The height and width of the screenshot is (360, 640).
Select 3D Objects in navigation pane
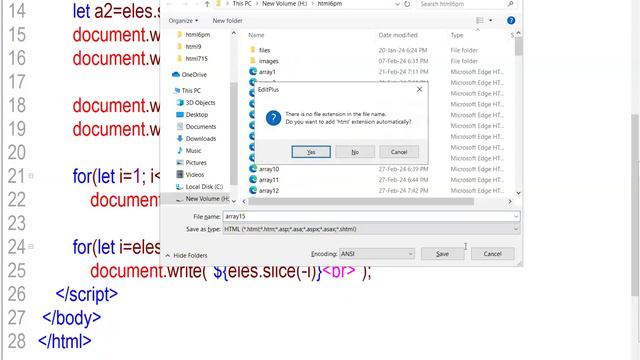(x=200, y=103)
